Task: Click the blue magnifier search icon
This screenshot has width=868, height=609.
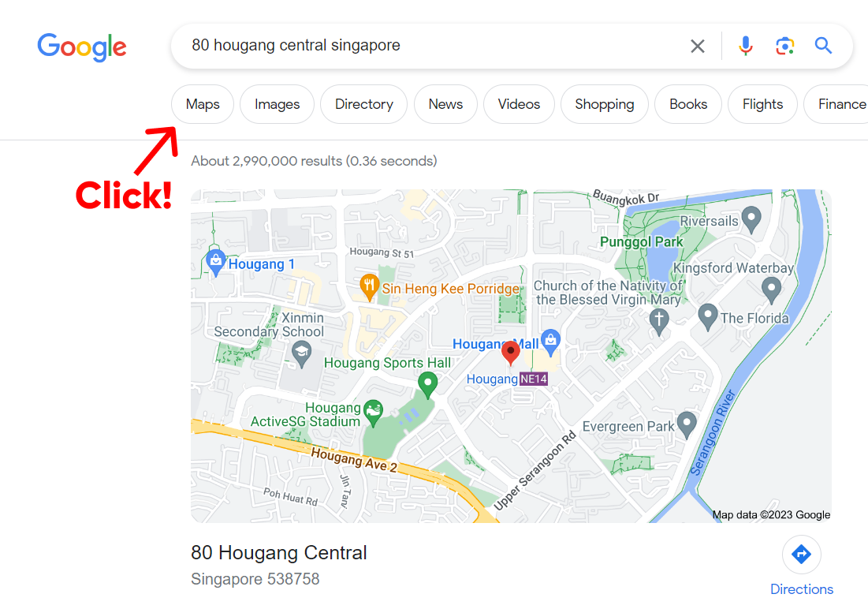Action: [823, 46]
